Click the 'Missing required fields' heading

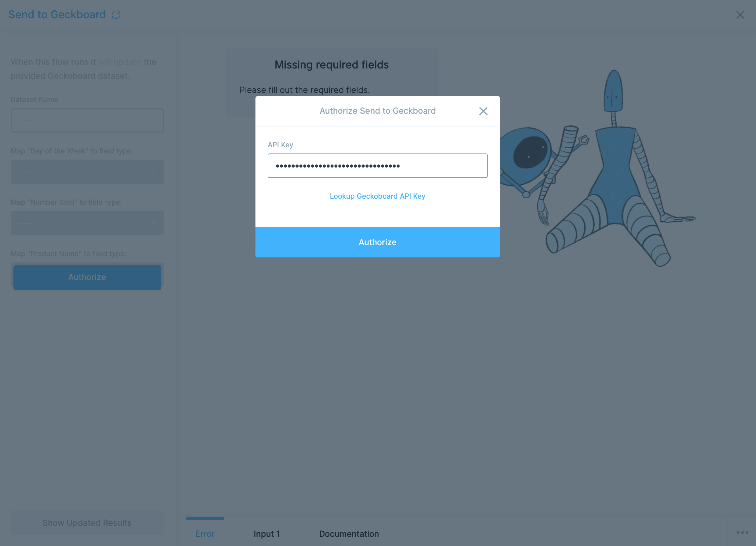coord(331,65)
